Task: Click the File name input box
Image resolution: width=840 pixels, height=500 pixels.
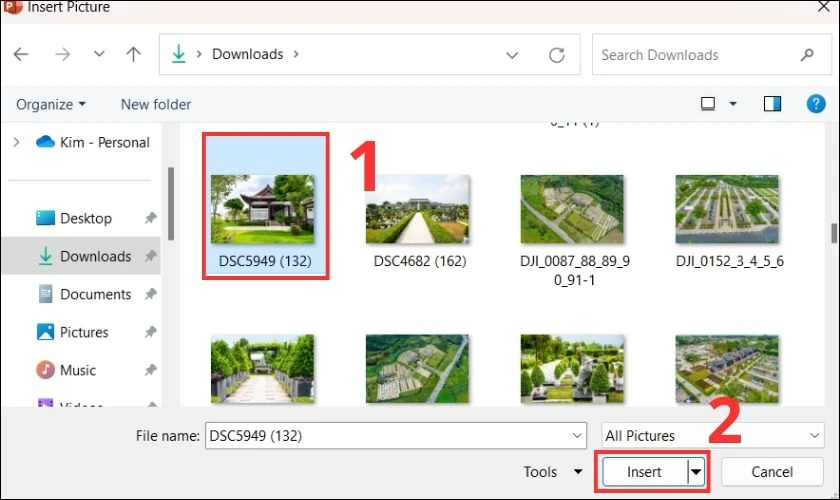Action: click(x=395, y=436)
